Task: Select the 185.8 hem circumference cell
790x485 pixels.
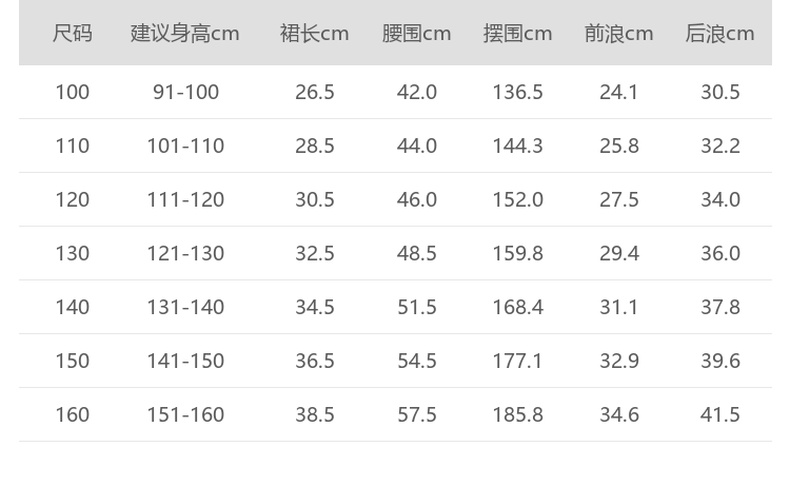Action: 517,415
